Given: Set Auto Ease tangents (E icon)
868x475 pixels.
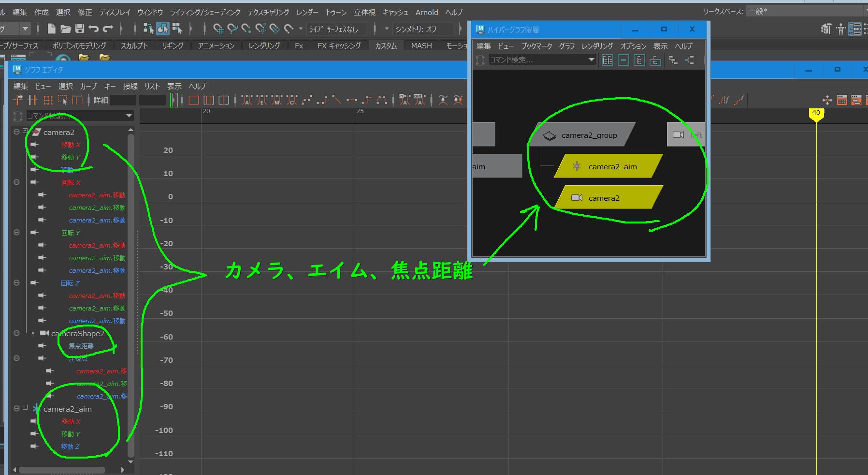Looking at the screenshot, I should coord(262,100).
